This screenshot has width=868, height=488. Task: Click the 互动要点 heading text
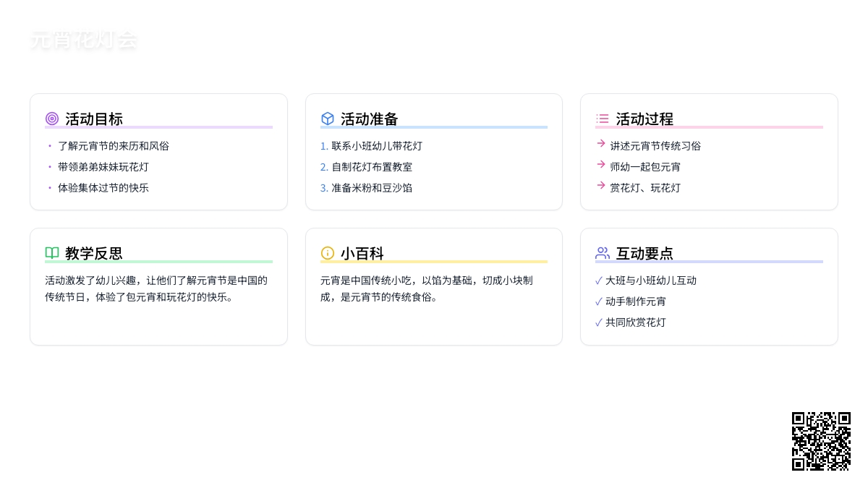644,253
